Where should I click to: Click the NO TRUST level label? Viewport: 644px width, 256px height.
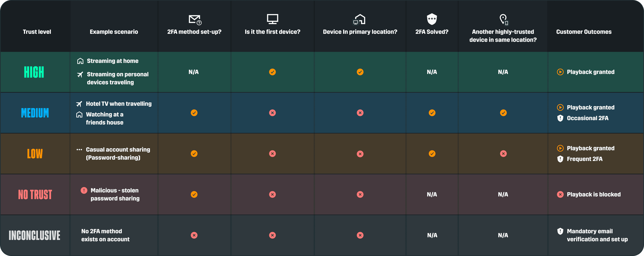tap(35, 194)
